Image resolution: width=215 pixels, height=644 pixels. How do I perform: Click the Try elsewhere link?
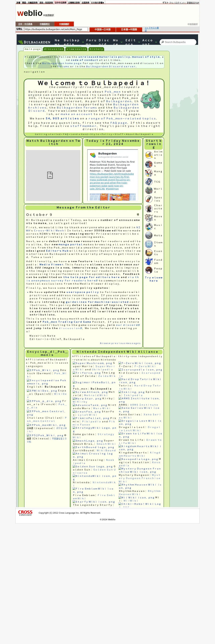pyautogui.click(x=154, y=279)
